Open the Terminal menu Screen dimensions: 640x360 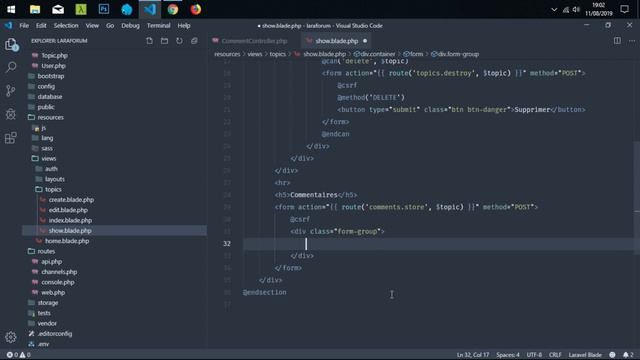click(x=158, y=25)
